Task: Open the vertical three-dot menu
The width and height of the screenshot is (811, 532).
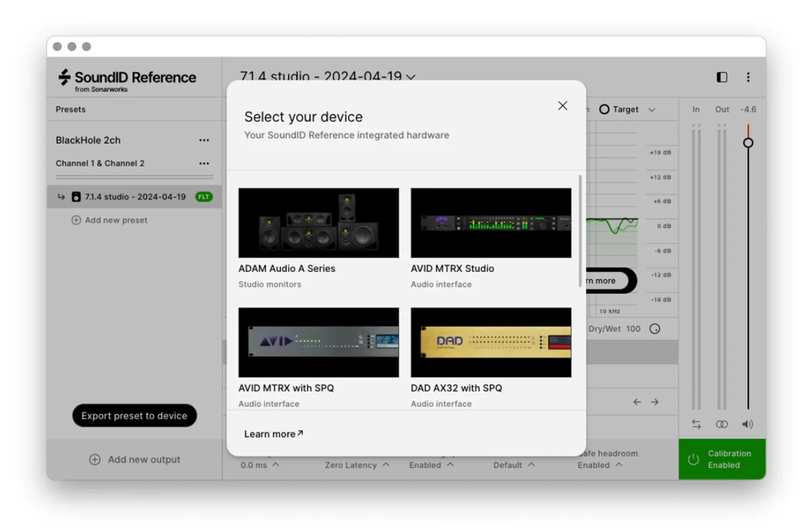Action: [748, 77]
